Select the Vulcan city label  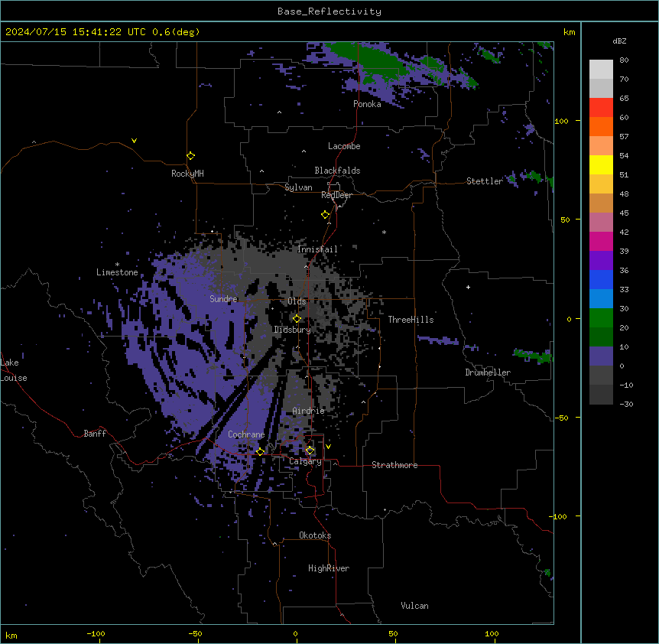click(x=414, y=606)
